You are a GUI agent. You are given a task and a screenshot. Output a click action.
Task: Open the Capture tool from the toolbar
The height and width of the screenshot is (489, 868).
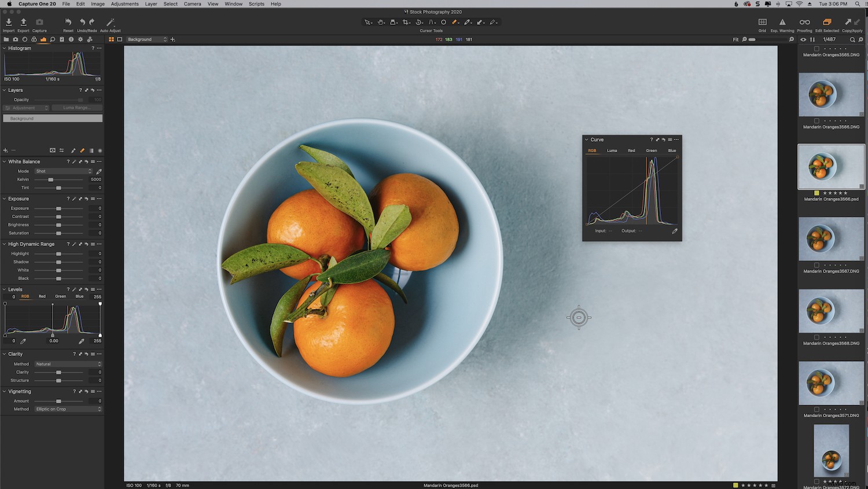pyautogui.click(x=39, y=23)
